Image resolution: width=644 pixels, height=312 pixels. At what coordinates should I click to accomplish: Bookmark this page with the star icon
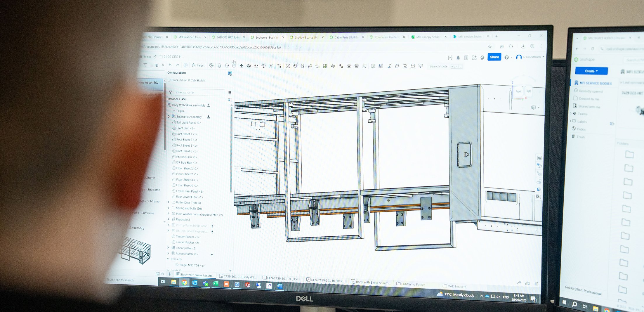pyautogui.click(x=490, y=47)
